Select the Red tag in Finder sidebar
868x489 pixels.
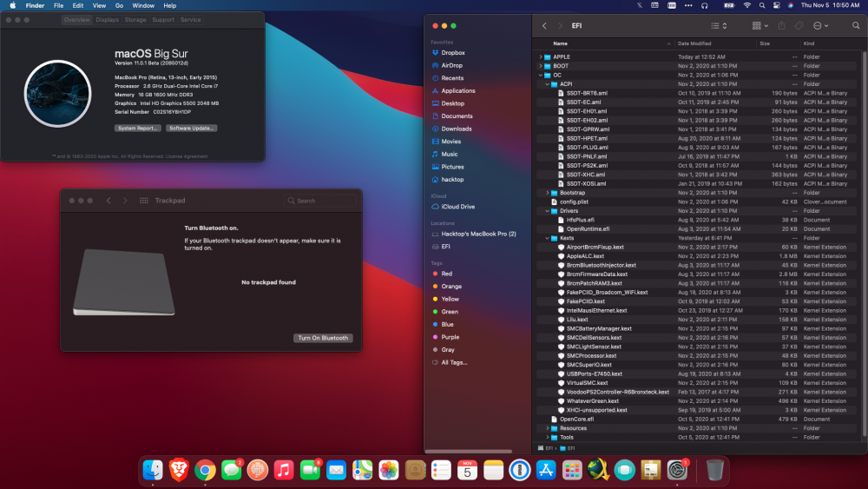(446, 273)
